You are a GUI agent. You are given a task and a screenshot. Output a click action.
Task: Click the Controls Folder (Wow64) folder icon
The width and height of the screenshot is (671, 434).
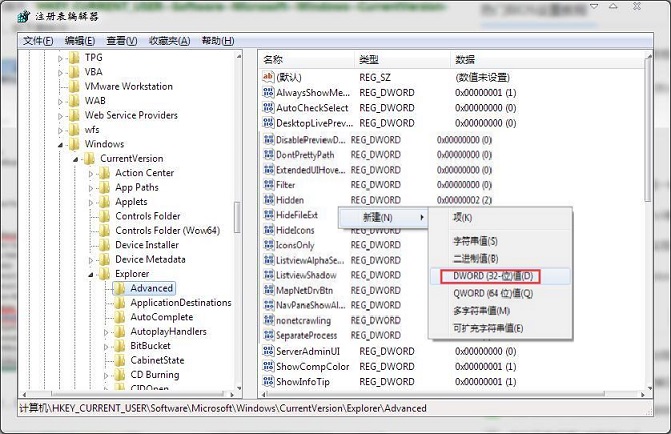coord(105,231)
